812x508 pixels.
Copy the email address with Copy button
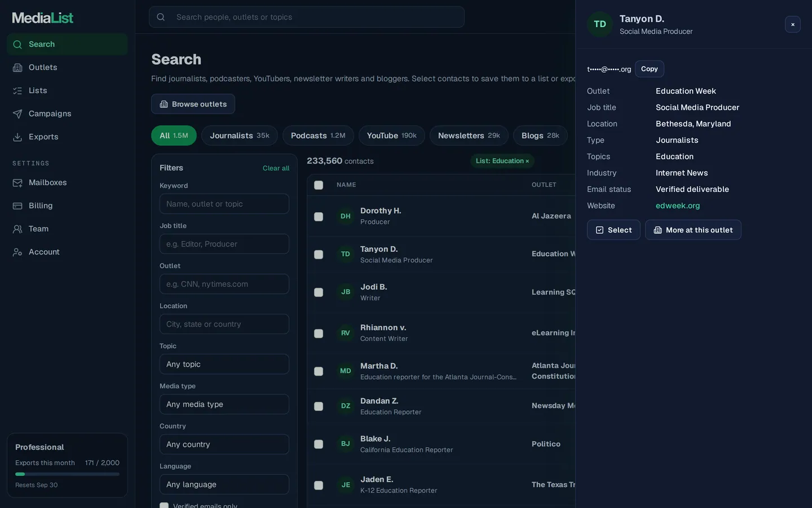point(650,69)
